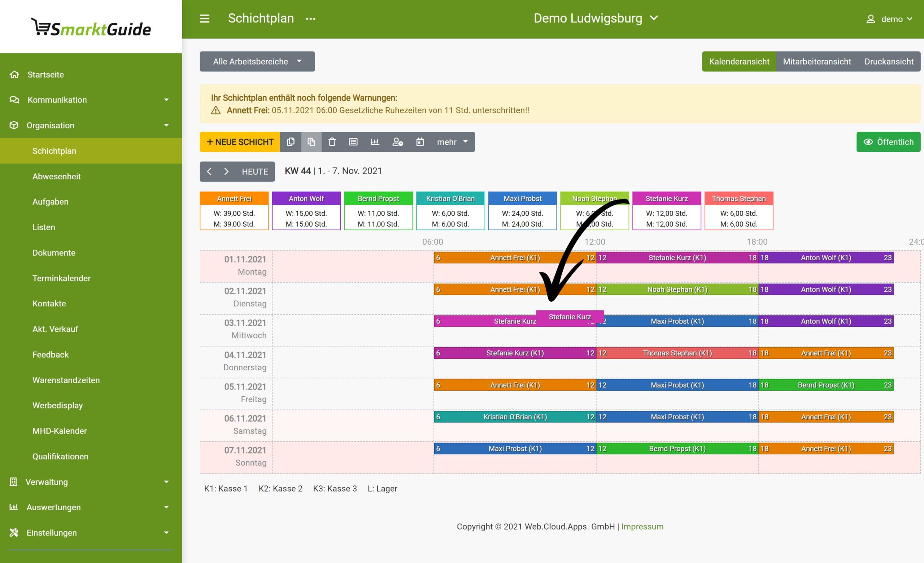Screen dimensions: 924x563
Task: Open the Alle Arbeitsbereiche dropdown
Action: click(257, 61)
